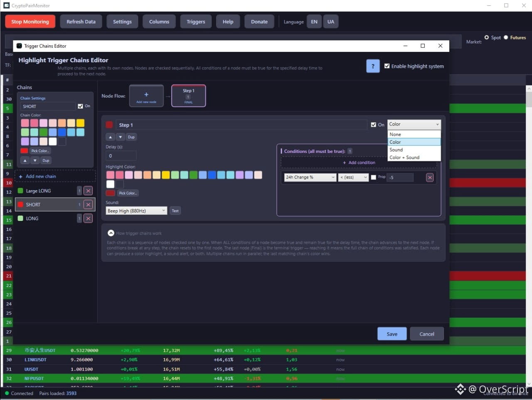
Task: Toggle the Step 1 On checkbox
Action: (x=373, y=125)
